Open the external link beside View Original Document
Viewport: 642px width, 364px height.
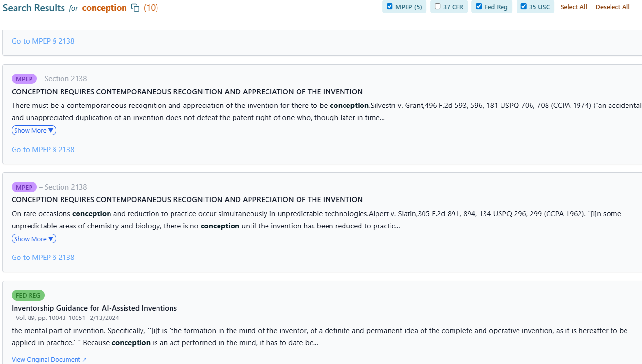coord(85,359)
